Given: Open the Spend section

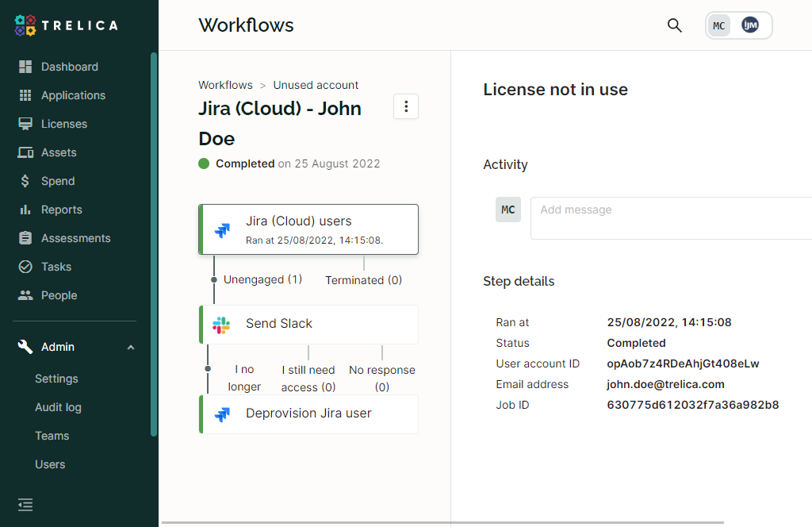Looking at the screenshot, I should [58, 181].
